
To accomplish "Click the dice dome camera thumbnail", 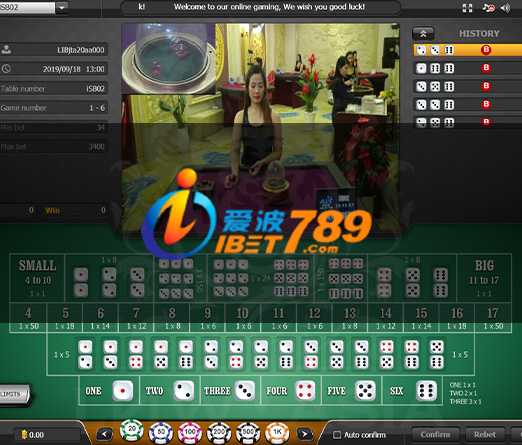I will [x=169, y=59].
